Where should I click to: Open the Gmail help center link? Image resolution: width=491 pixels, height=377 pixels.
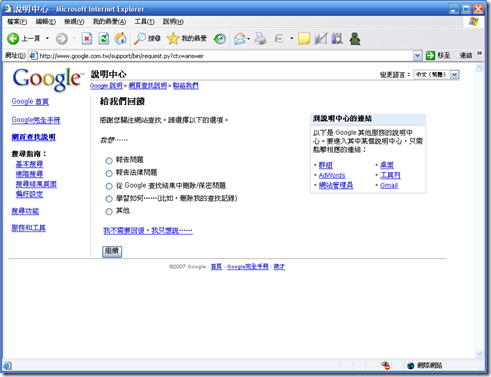pos(389,185)
